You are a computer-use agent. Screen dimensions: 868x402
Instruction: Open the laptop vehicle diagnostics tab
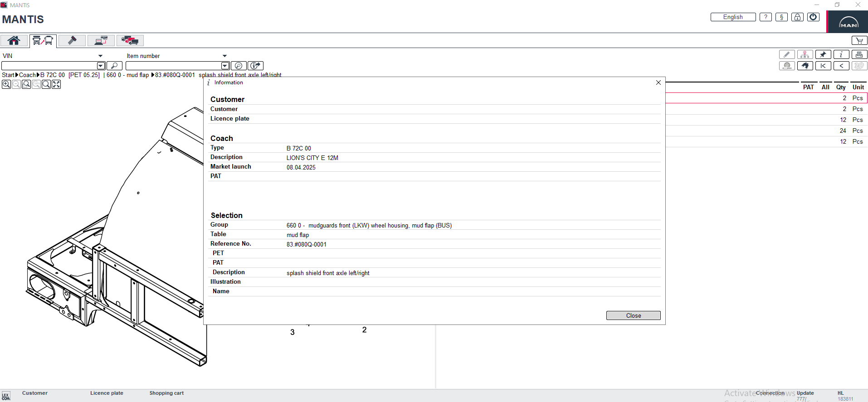pos(101,40)
